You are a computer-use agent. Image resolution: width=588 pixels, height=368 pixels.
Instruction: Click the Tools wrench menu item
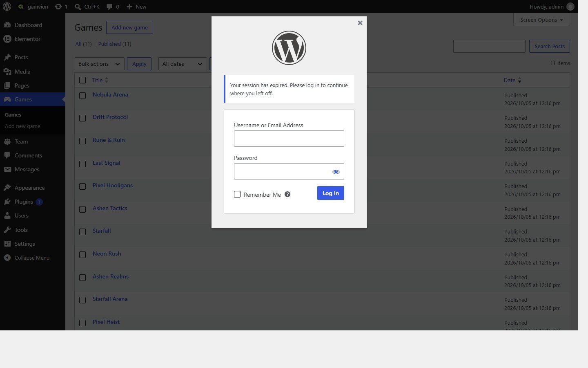tap(33, 230)
